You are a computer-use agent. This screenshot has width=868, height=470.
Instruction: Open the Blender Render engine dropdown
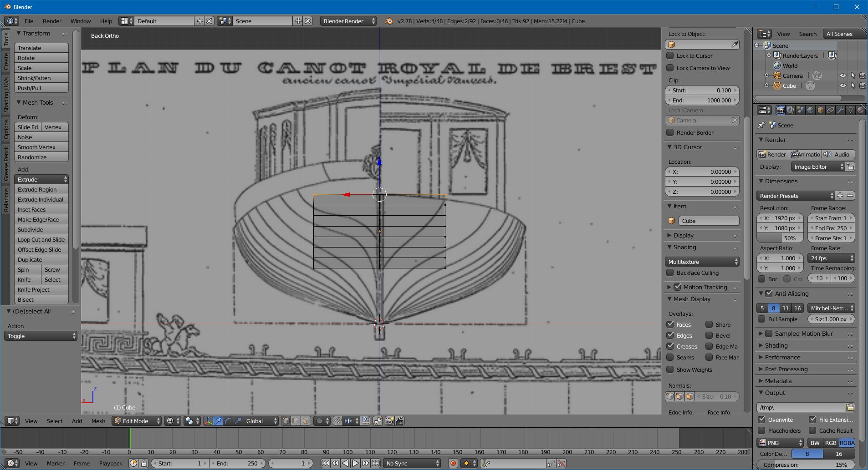(x=348, y=21)
